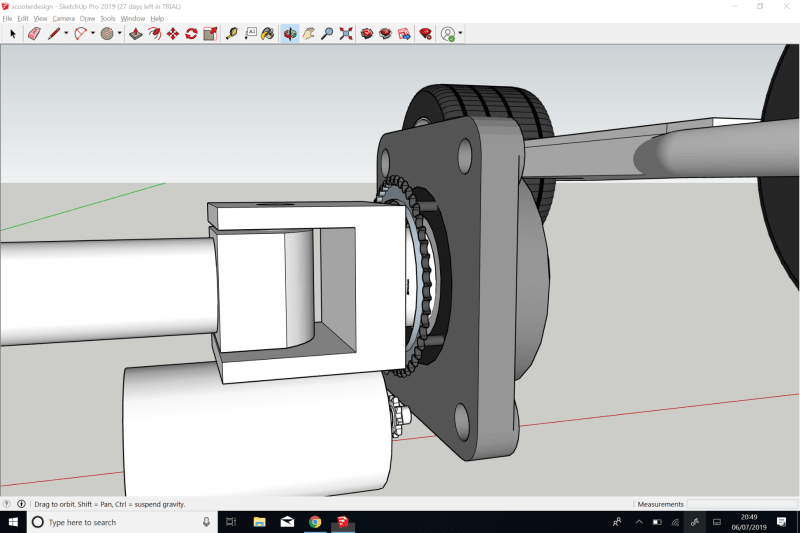Click the 'Type here to search' box

[122, 522]
